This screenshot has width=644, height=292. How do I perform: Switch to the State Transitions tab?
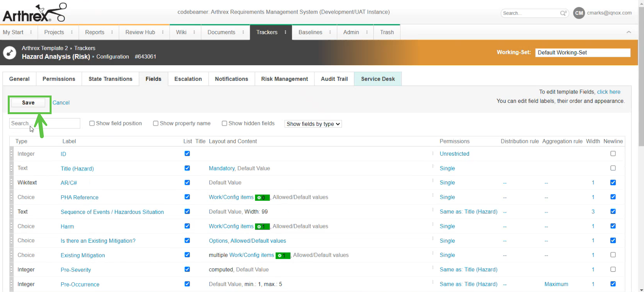[110, 79]
